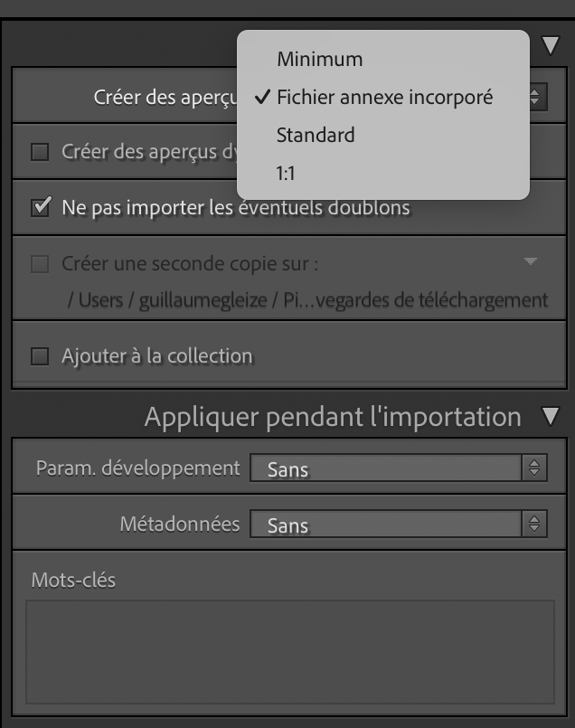Click the Appliquer pendant l'importation title

pyautogui.click(x=333, y=417)
